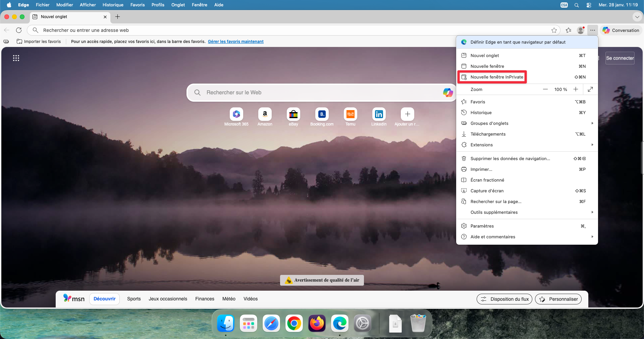
Task: Expand the Groupes d'onglets submenu
Action: [x=527, y=123]
